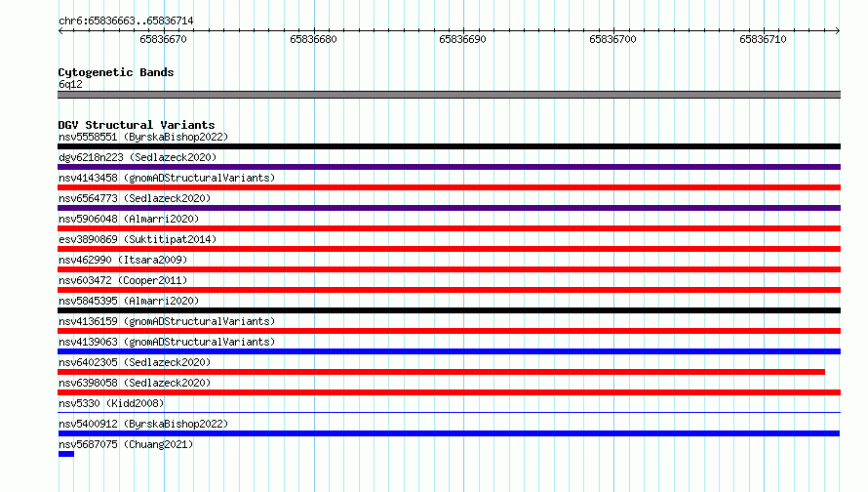Open variant nsv6398058 (Sedlazeck2020) label
The height and width of the screenshot is (492, 868).
(135, 383)
